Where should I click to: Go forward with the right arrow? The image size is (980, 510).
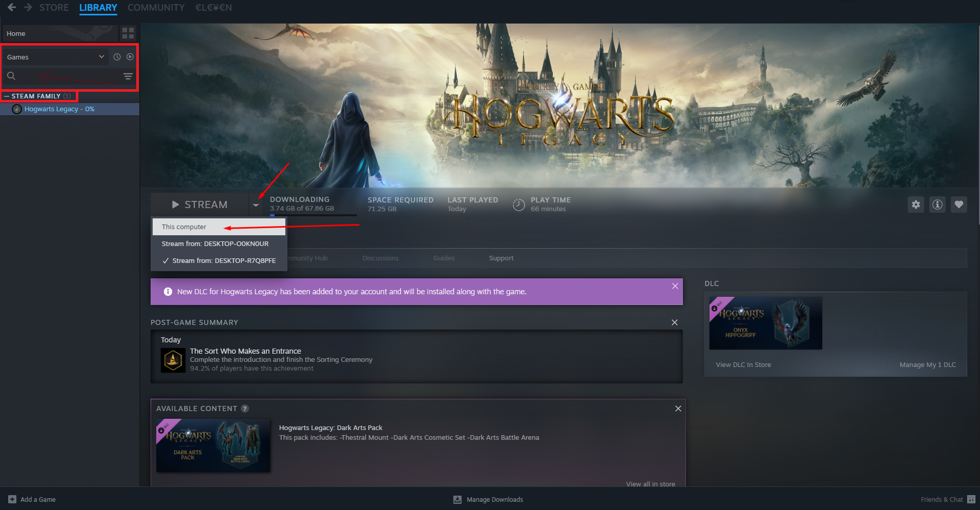tap(28, 7)
